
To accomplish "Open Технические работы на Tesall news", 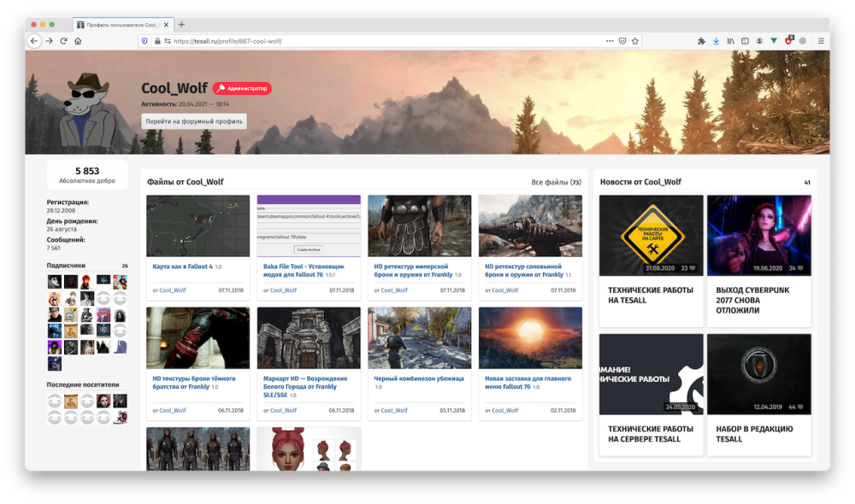I will (x=651, y=296).
